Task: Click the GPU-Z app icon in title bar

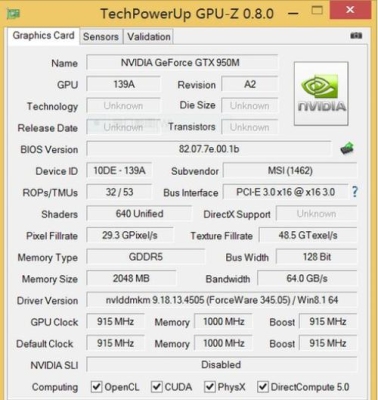Action: pos(13,14)
